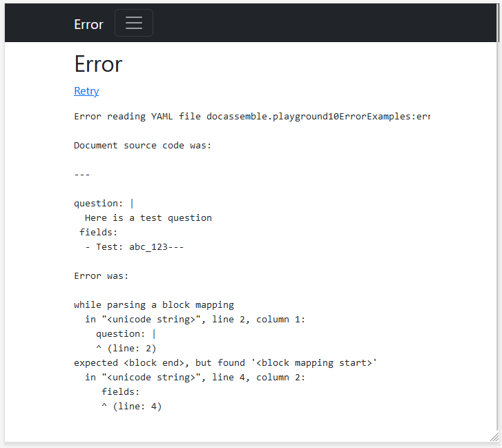The height and width of the screenshot is (448, 502).
Task: Click the '---' YAML separator line
Action: click(82, 175)
